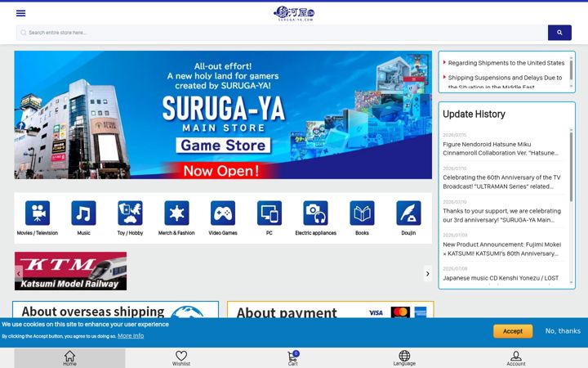Image resolution: width=588 pixels, height=368 pixels.
Task: Open the Wishlist tab
Action: [181, 358]
